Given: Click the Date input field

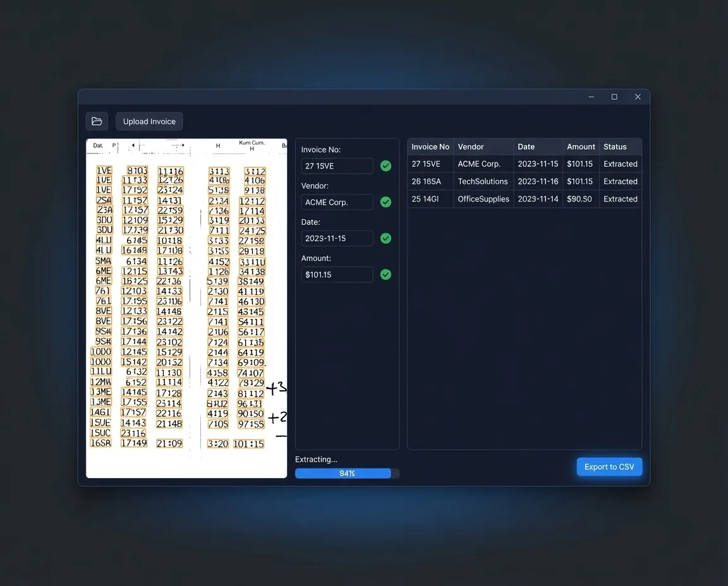Looking at the screenshot, I should coord(337,238).
